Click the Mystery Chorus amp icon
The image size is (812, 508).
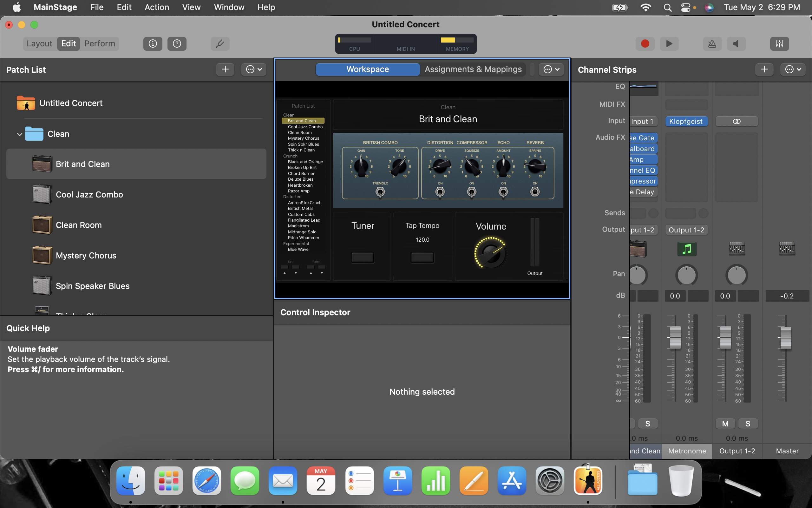tap(42, 255)
